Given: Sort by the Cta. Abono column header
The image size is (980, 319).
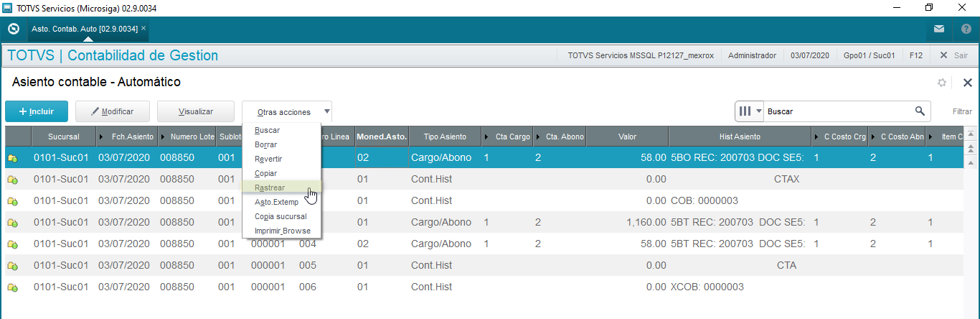Looking at the screenshot, I should click(559, 137).
